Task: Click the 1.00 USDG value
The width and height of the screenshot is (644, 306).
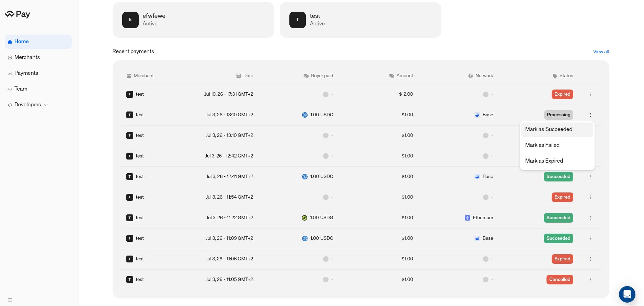Action: [x=322, y=218]
